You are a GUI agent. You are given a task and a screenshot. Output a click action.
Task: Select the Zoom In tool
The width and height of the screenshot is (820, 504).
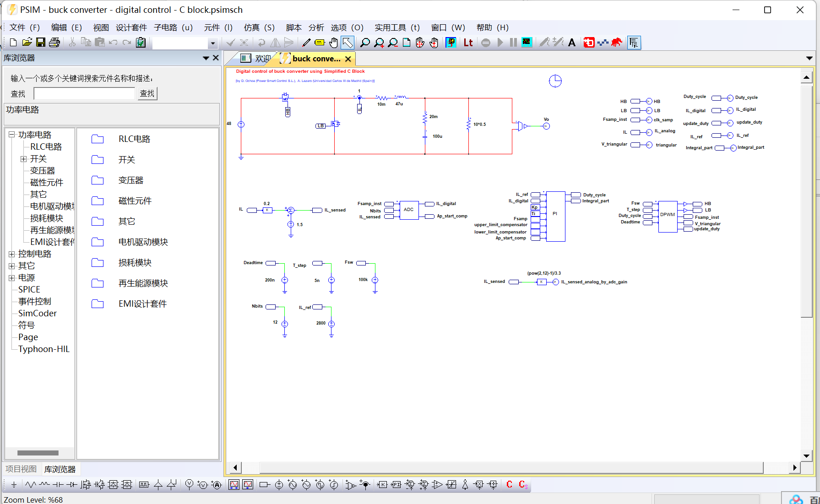click(x=379, y=43)
